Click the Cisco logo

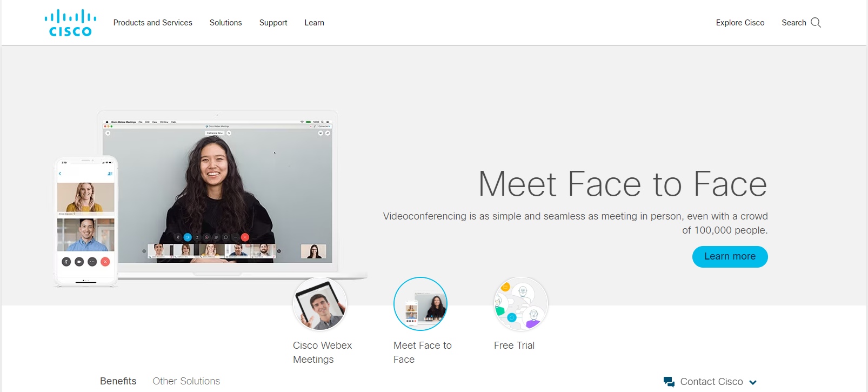coord(70,23)
